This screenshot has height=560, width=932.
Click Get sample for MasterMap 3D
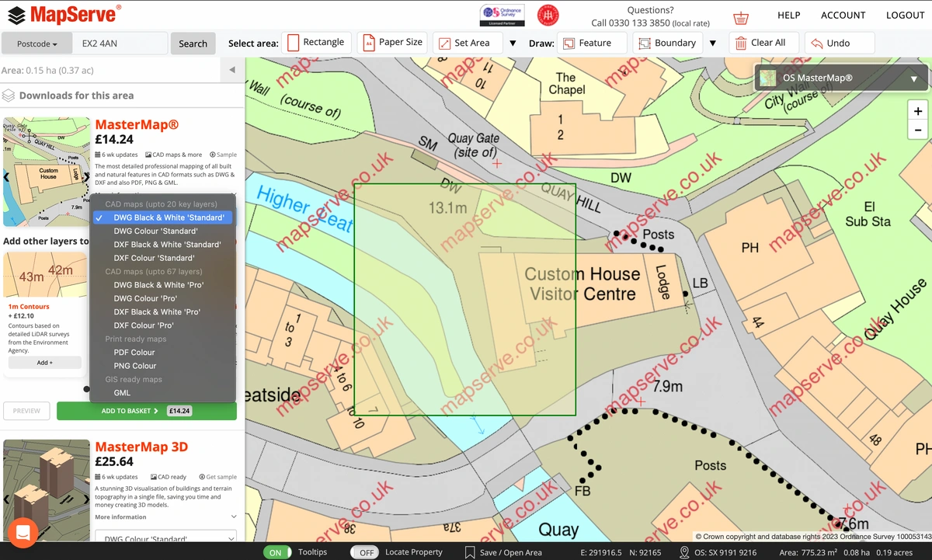tap(217, 477)
